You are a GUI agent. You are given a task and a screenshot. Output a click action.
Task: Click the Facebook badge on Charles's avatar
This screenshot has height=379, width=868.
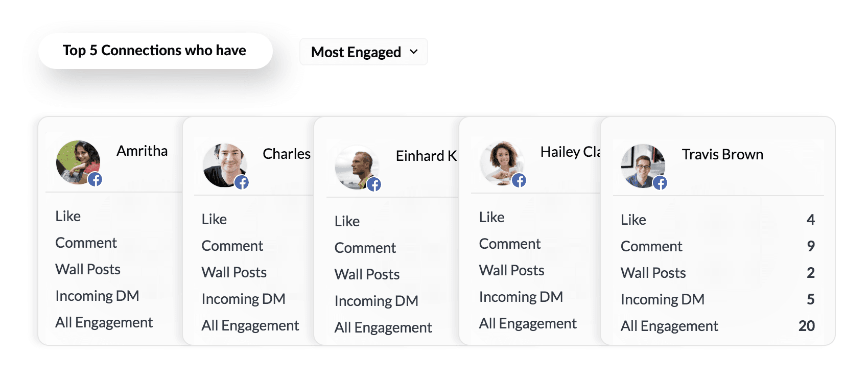click(242, 182)
